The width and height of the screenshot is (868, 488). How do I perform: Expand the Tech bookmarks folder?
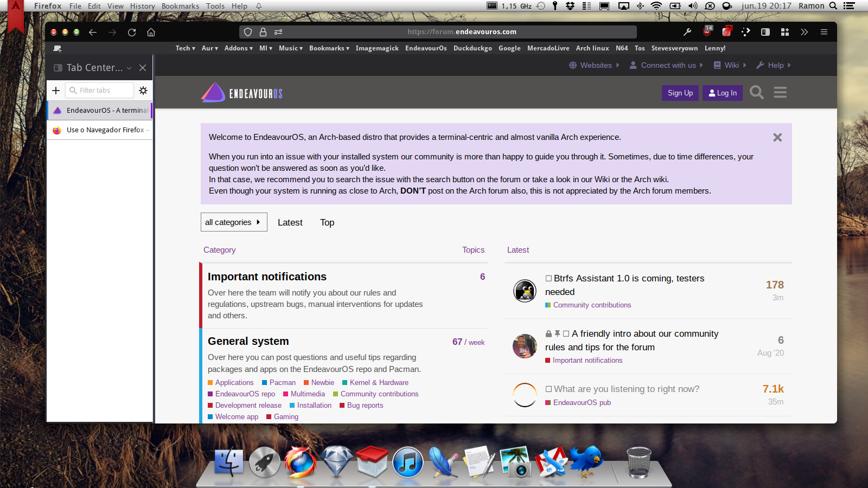(x=186, y=48)
